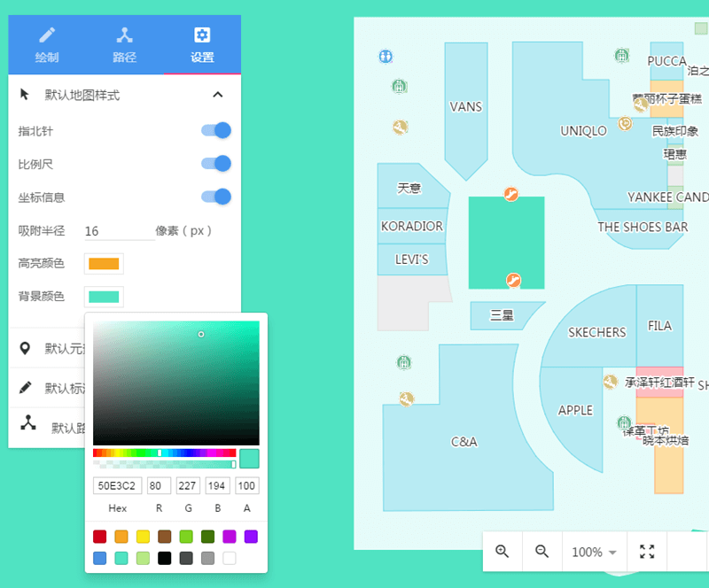
Task: Collapse the 默认地图样式 section
Action: tap(217, 95)
